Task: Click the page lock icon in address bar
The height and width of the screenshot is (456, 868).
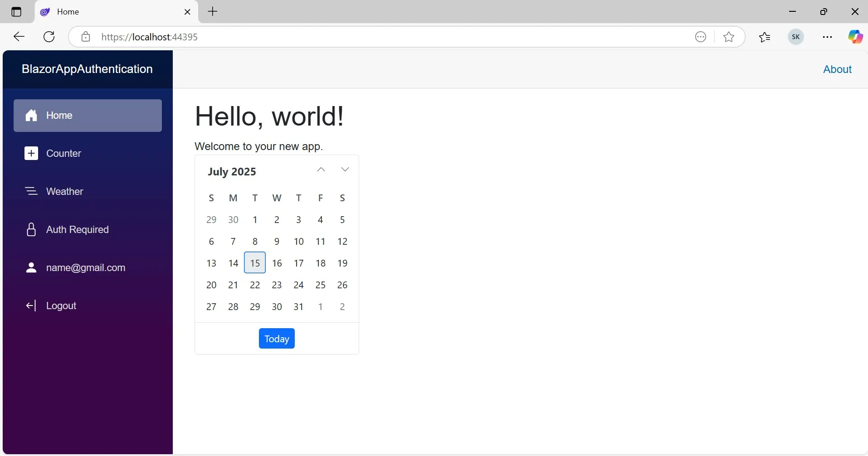Action: coord(85,37)
